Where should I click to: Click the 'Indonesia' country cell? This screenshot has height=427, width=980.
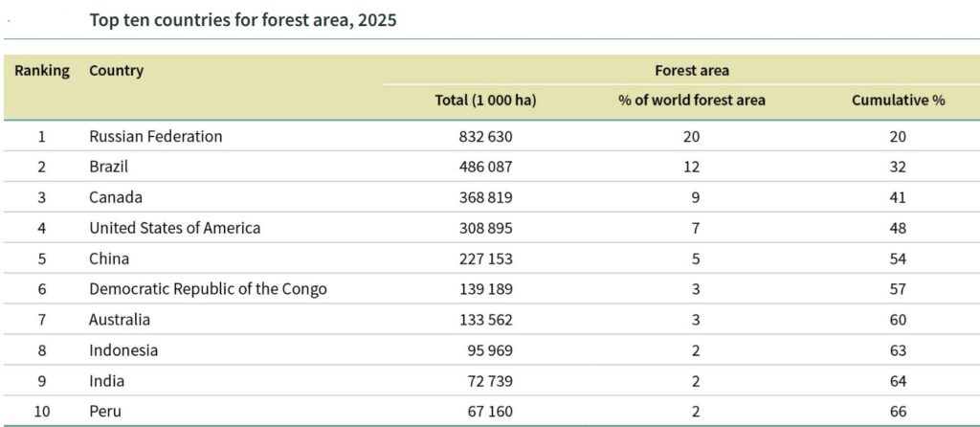click(123, 350)
